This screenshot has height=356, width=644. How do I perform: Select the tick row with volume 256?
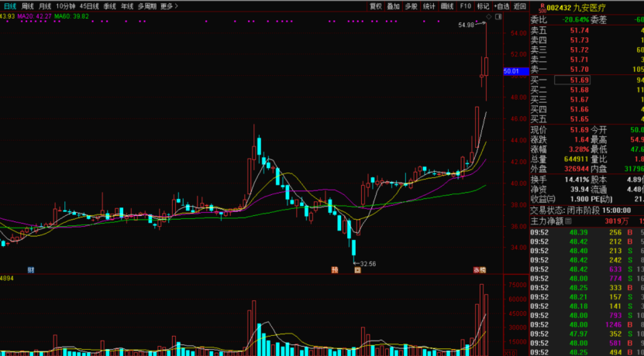[587, 232]
